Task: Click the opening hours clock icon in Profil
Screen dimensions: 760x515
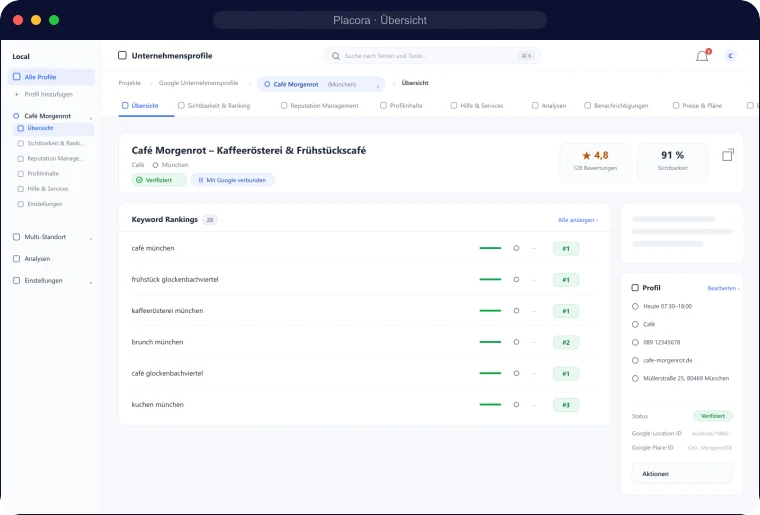Action: point(635,306)
